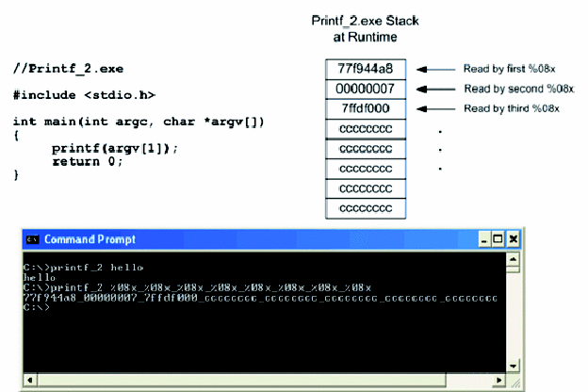The height and width of the screenshot is (392, 588).
Task: Click the vertical scrollbar up arrow
Action: click(x=514, y=259)
